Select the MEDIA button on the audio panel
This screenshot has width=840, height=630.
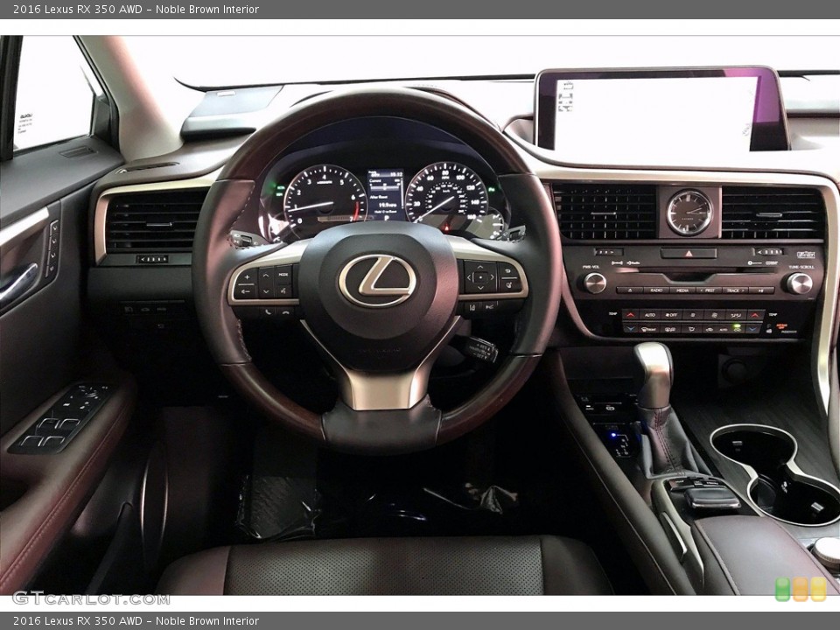[x=682, y=290]
